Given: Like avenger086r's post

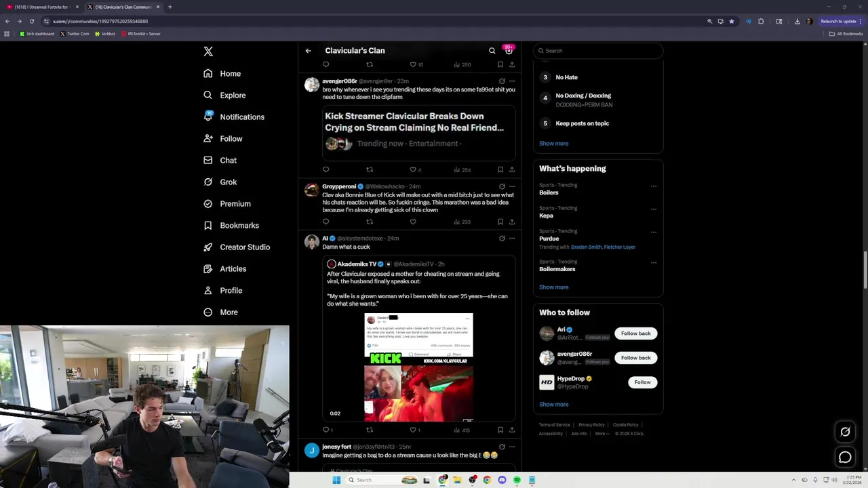Looking at the screenshot, I should pyautogui.click(x=412, y=169).
